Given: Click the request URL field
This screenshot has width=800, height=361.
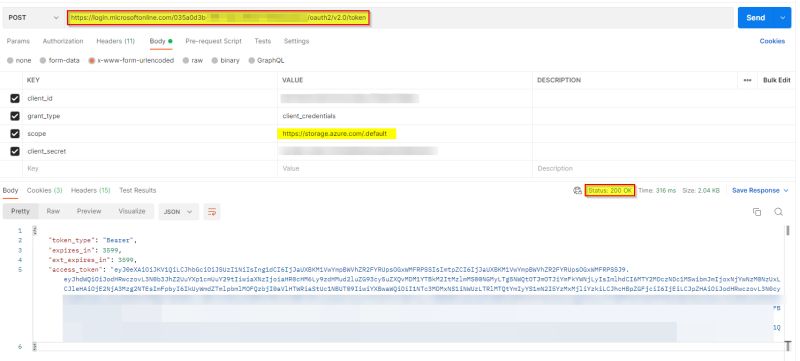Looking at the screenshot, I should click(399, 18).
